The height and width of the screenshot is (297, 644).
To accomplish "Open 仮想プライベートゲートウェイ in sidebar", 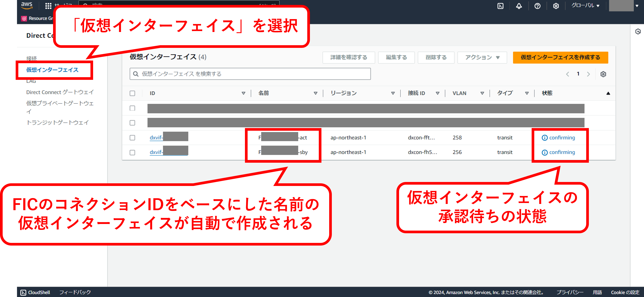I will tap(60, 107).
